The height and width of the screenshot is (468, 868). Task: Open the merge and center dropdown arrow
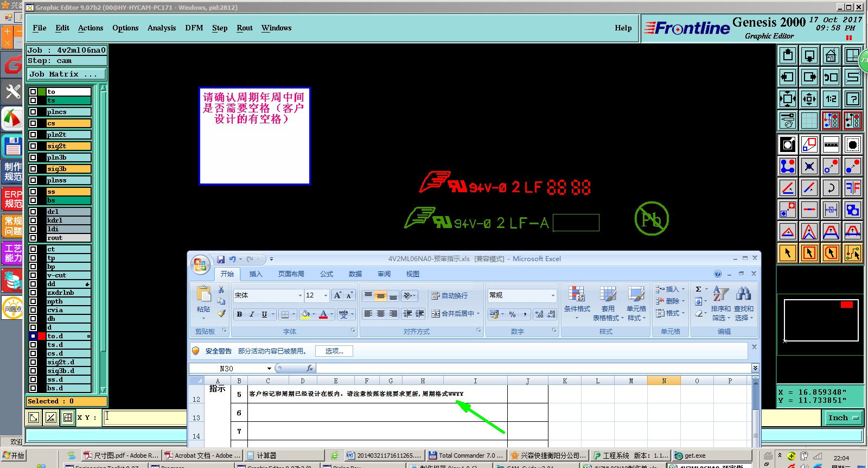click(478, 313)
